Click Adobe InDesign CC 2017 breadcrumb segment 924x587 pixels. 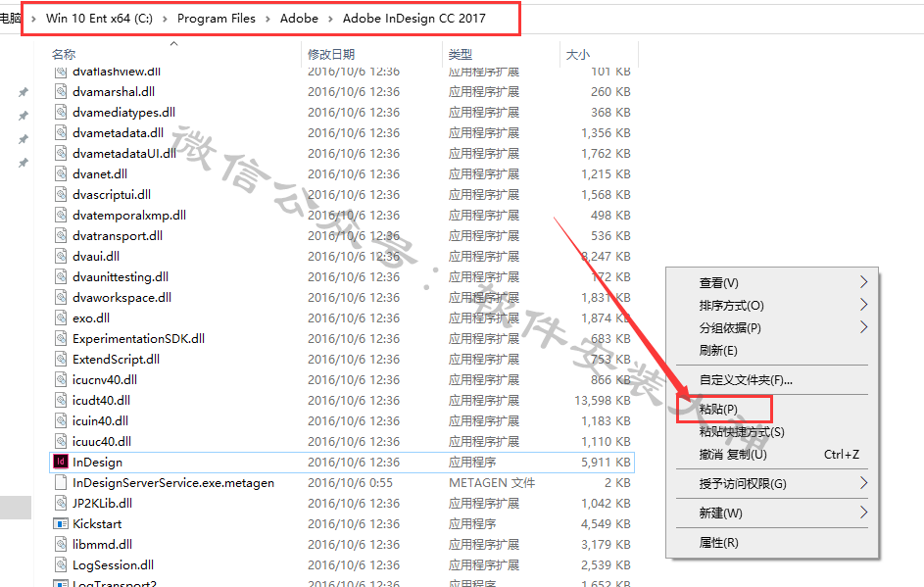pos(414,19)
